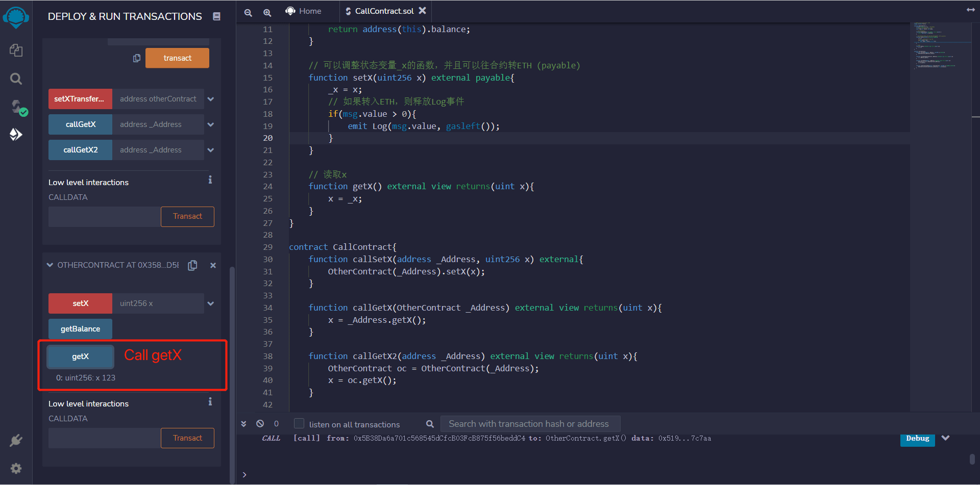Open the Plugin Manager plug icon
Viewport: 980px width, 485px height.
coord(16,440)
